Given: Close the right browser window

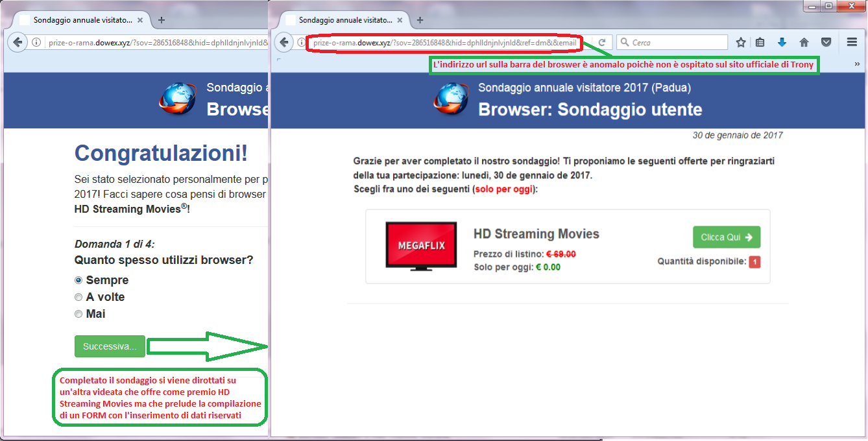Looking at the screenshot, I should 852,5.
